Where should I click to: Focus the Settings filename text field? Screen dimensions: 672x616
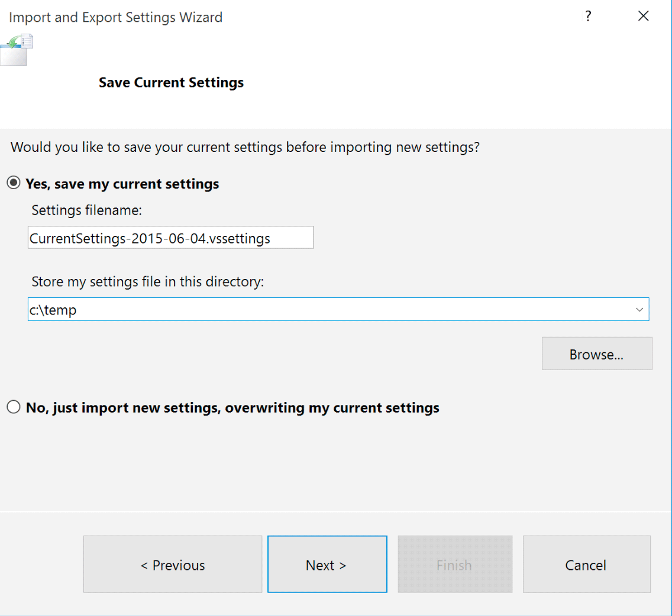170,238
